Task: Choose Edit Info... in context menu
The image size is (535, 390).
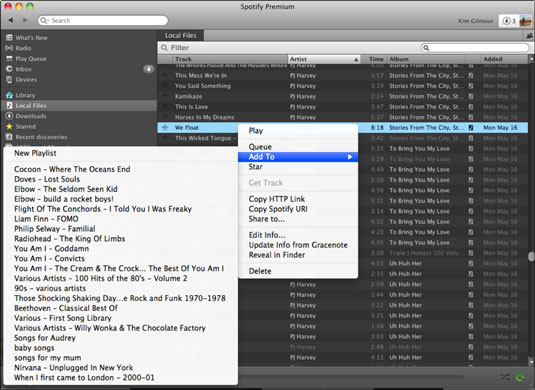Action: tap(298, 235)
